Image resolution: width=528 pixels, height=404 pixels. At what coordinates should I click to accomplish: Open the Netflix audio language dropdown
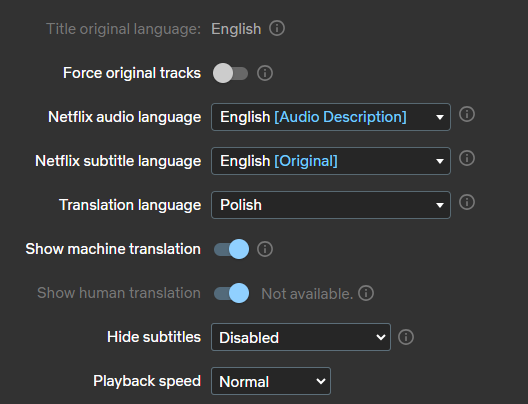coord(331,117)
